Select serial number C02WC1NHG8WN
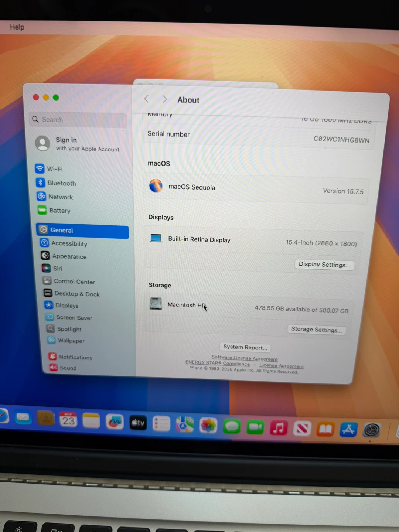Image resolution: width=399 pixels, height=532 pixels. pos(341,140)
